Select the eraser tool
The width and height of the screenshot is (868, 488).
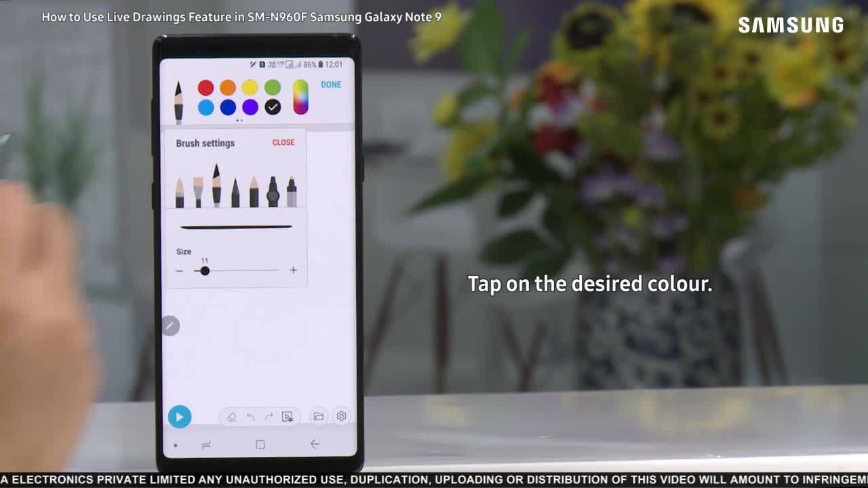pos(232,417)
